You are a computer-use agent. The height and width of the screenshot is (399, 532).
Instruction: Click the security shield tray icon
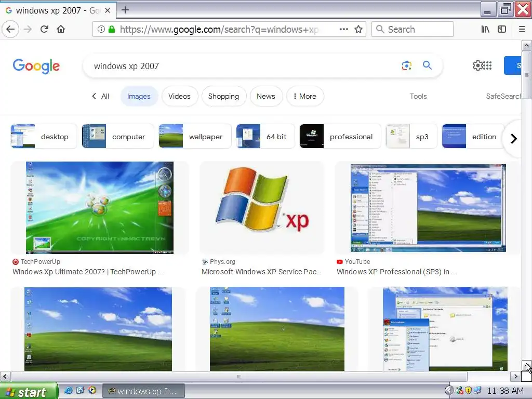point(469,391)
